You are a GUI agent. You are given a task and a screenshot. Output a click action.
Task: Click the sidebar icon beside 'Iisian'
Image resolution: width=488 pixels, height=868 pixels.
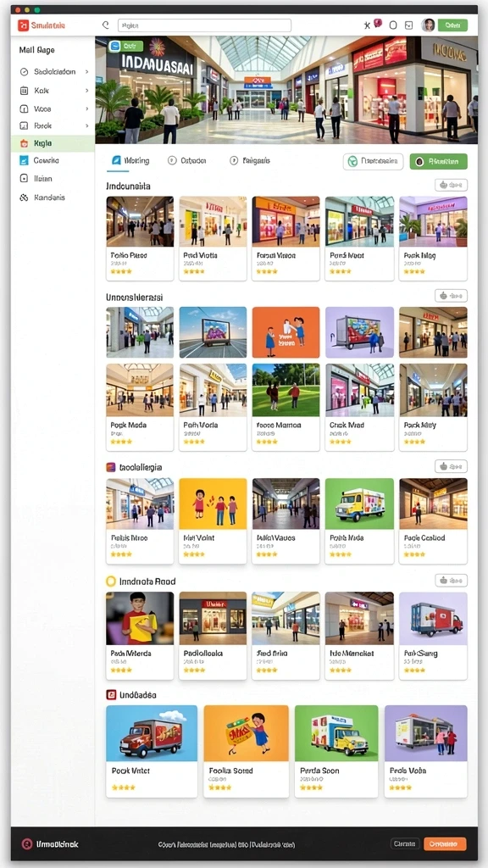(x=24, y=178)
